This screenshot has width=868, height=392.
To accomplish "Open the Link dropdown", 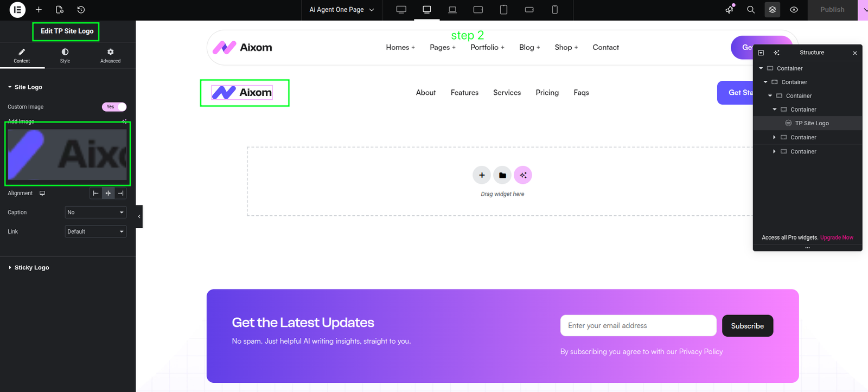I will point(95,232).
